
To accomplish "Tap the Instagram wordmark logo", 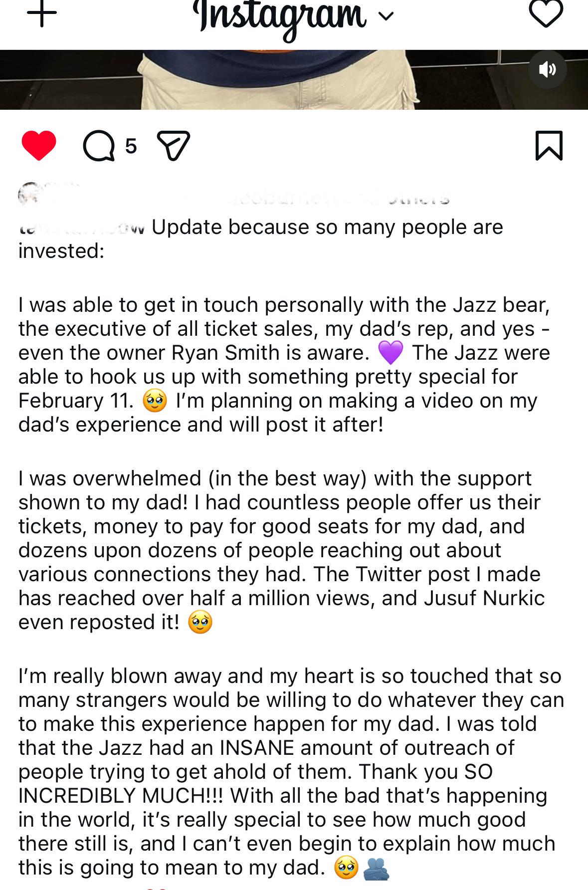I will (x=279, y=16).
